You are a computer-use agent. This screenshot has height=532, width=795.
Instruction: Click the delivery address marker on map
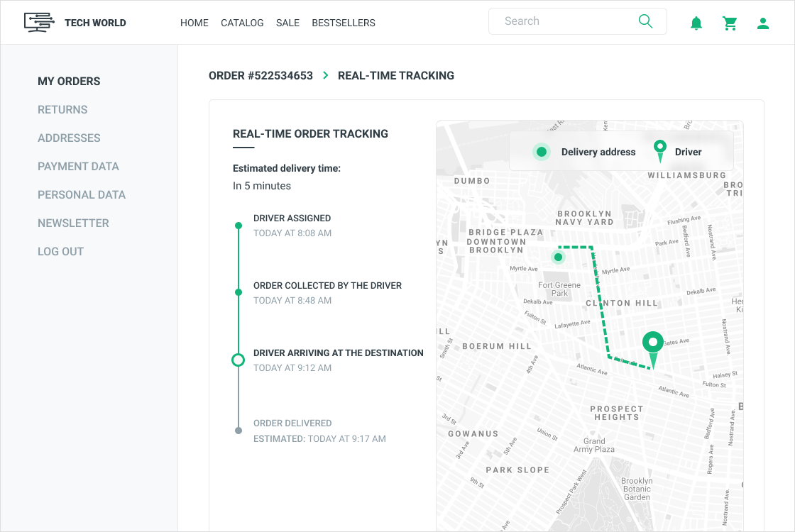pyautogui.click(x=559, y=257)
